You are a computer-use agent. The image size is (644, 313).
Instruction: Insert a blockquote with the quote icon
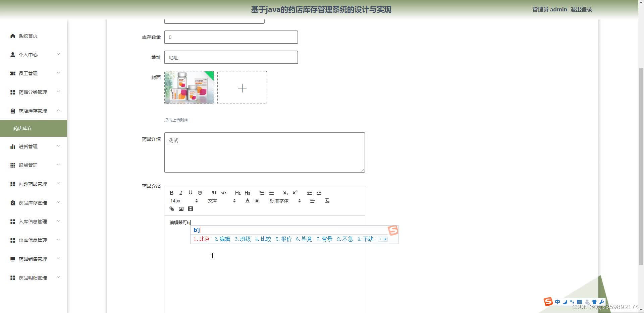214,193
